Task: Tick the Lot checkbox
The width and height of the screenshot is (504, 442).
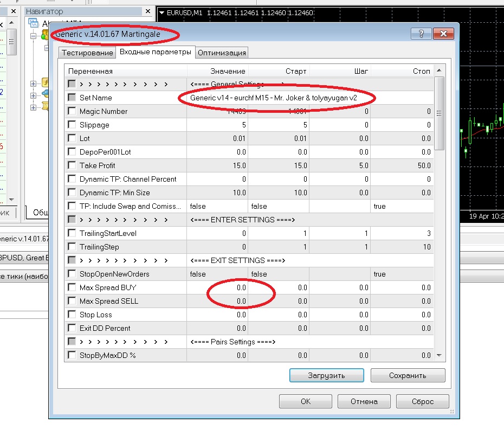Action: 72,138
